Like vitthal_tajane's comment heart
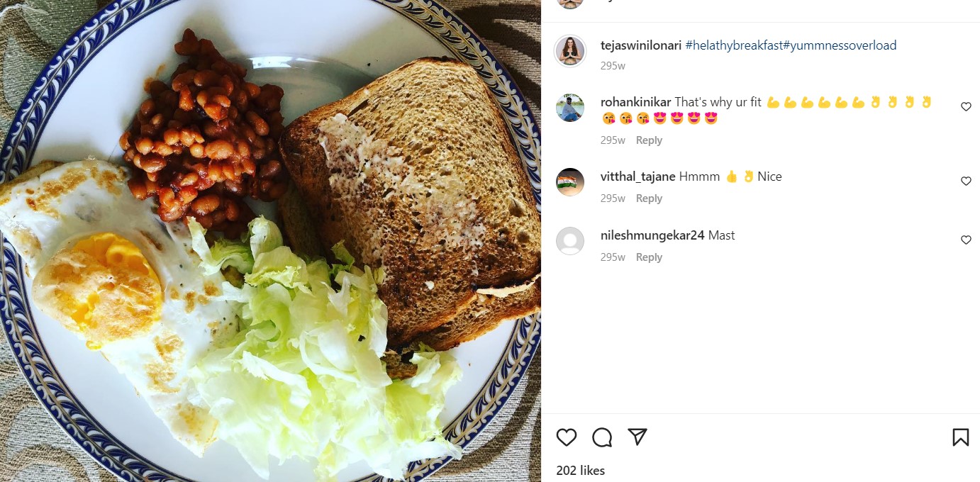 click(966, 181)
